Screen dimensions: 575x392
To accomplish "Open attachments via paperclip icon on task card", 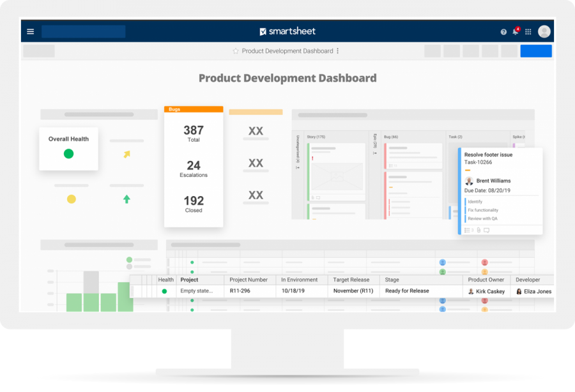I will 479,230.
